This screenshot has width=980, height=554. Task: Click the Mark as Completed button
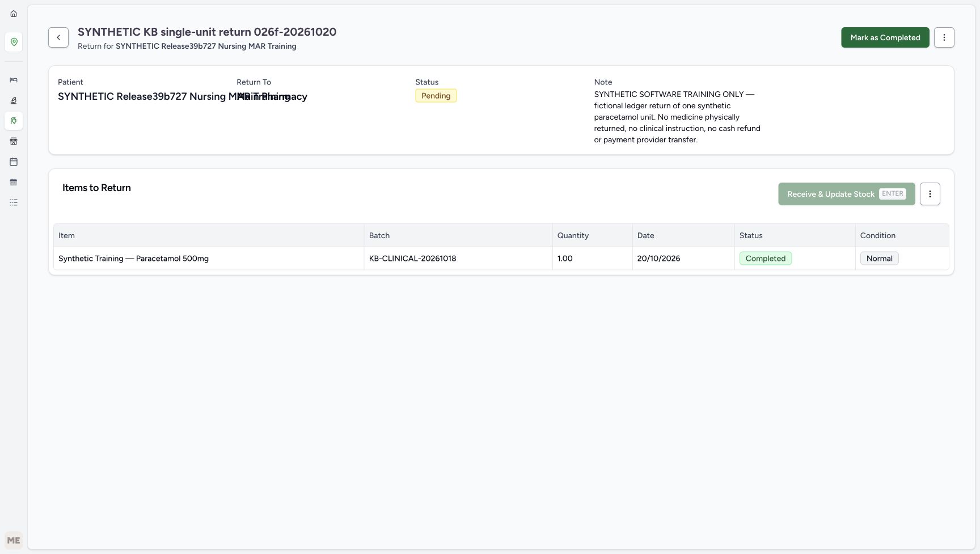click(x=885, y=37)
